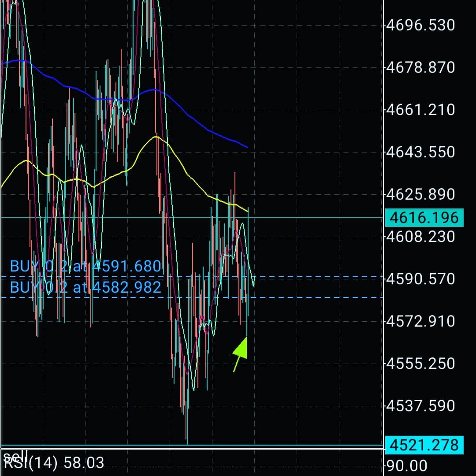Click the 4537.590 price axis label
The image size is (476, 476).
(420, 406)
